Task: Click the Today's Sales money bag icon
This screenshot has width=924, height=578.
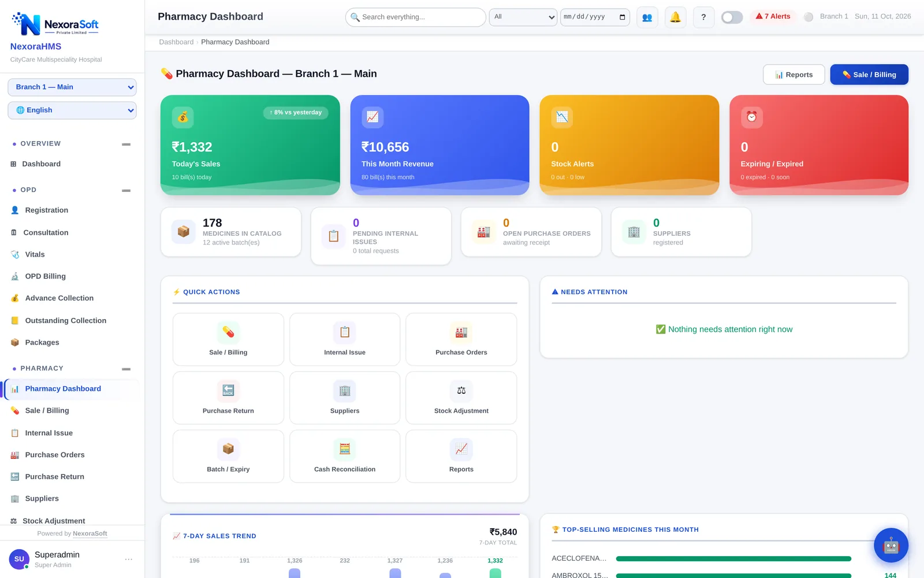Action: [182, 117]
